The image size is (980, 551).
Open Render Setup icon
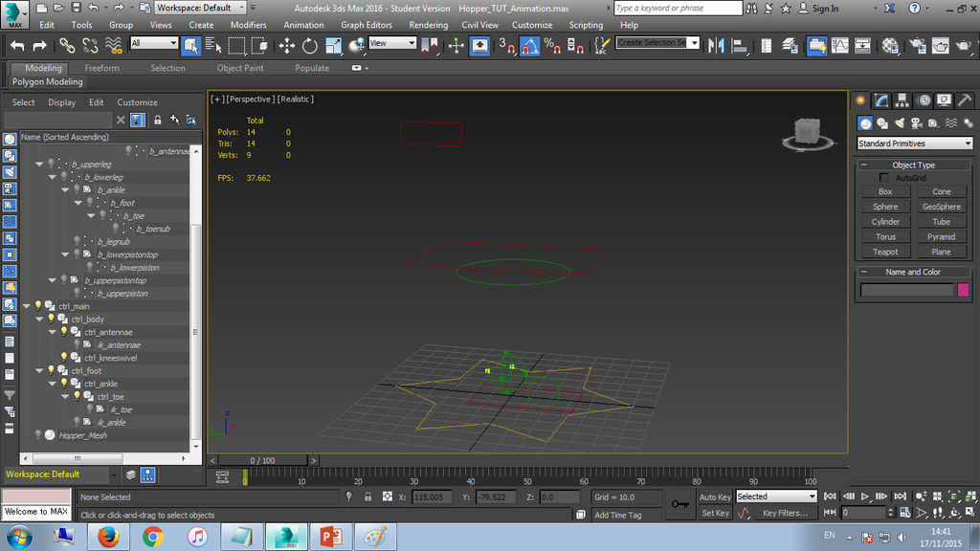[x=918, y=46]
